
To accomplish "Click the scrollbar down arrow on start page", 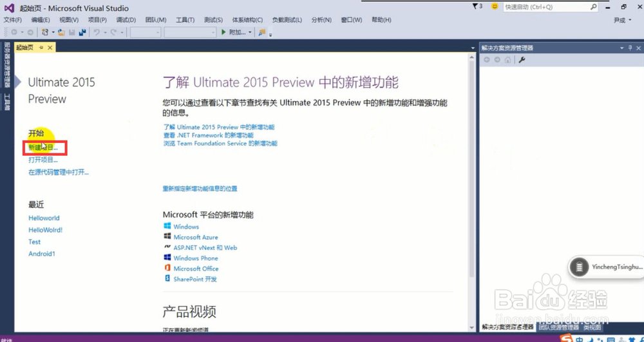I will (472, 328).
